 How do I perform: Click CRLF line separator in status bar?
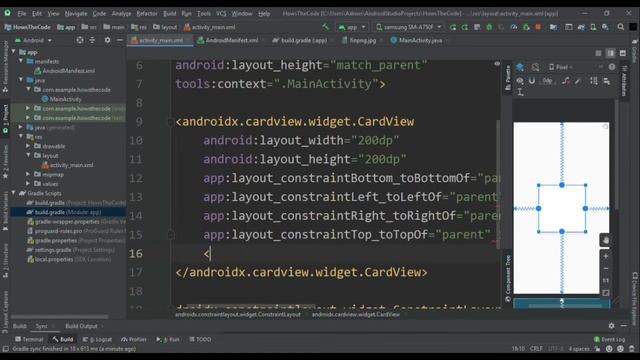click(x=536, y=349)
